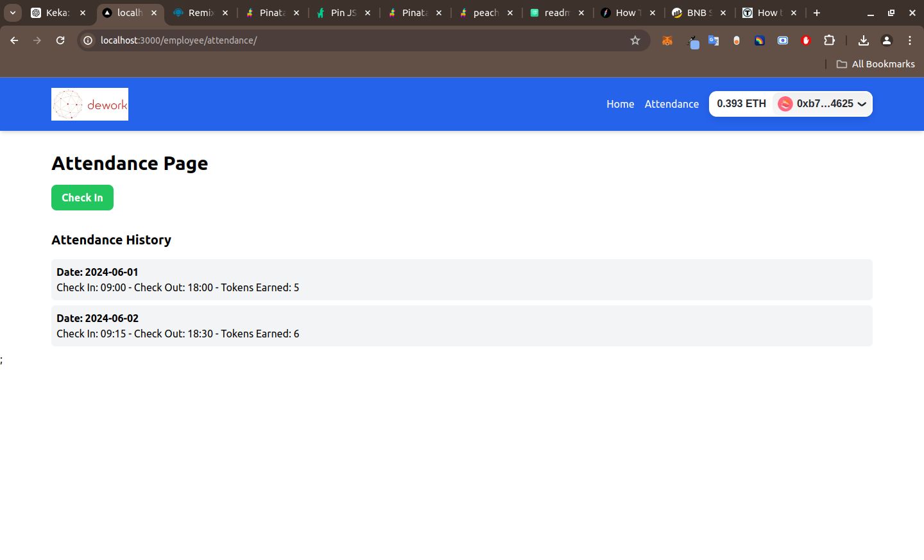Go back to the previous page
924x560 pixels.
pos(14,40)
